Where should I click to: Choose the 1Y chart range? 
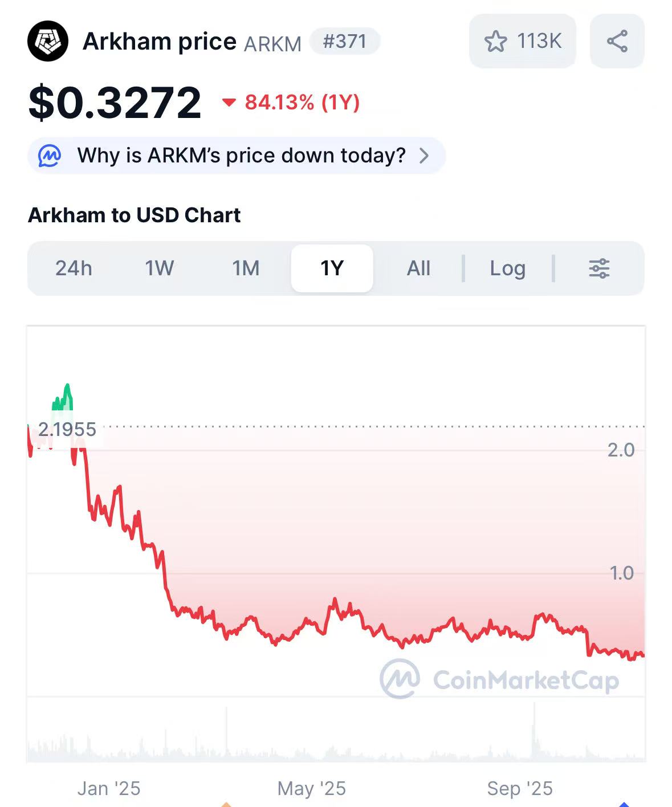[332, 268]
